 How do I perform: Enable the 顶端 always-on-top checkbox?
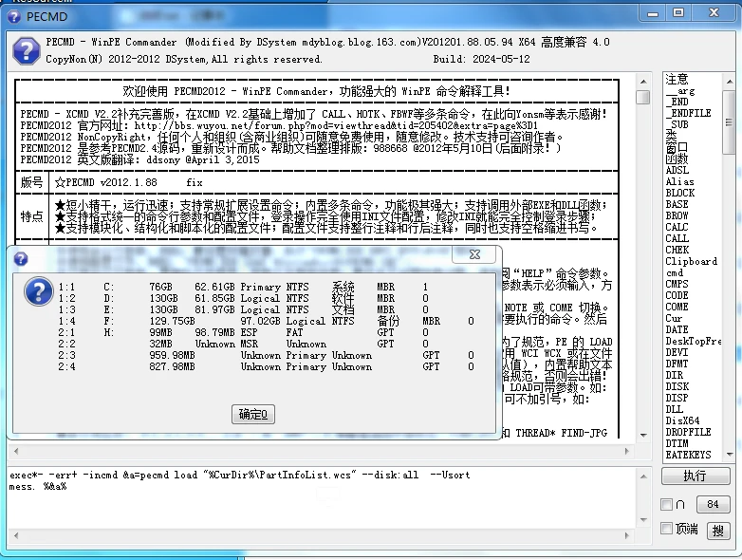click(x=666, y=529)
